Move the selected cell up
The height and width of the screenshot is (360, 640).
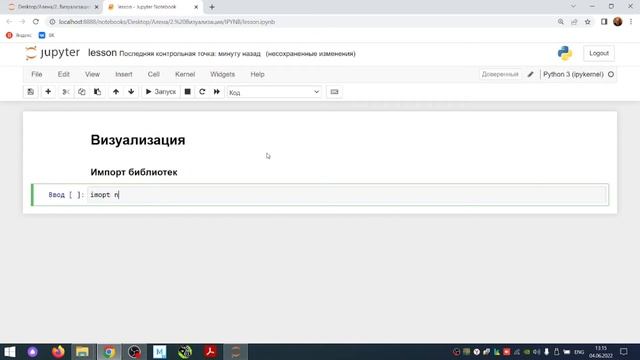(x=116, y=92)
